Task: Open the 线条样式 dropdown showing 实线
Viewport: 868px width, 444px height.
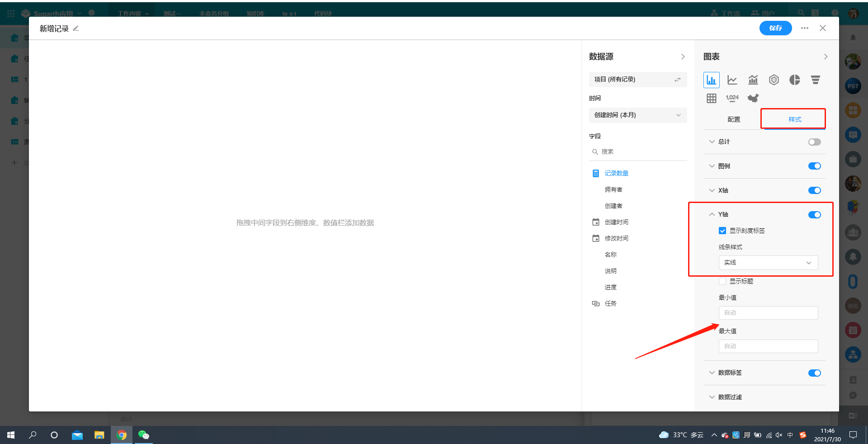Action: pyautogui.click(x=768, y=263)
